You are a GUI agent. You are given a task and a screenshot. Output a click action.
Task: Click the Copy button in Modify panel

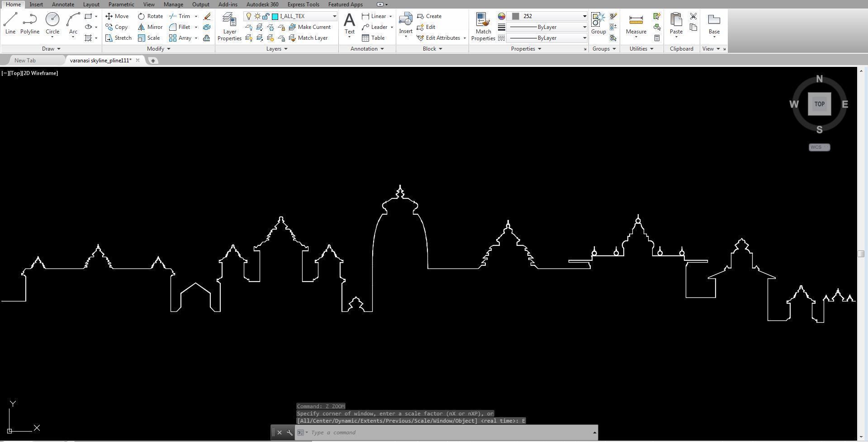tap(117, 27)
